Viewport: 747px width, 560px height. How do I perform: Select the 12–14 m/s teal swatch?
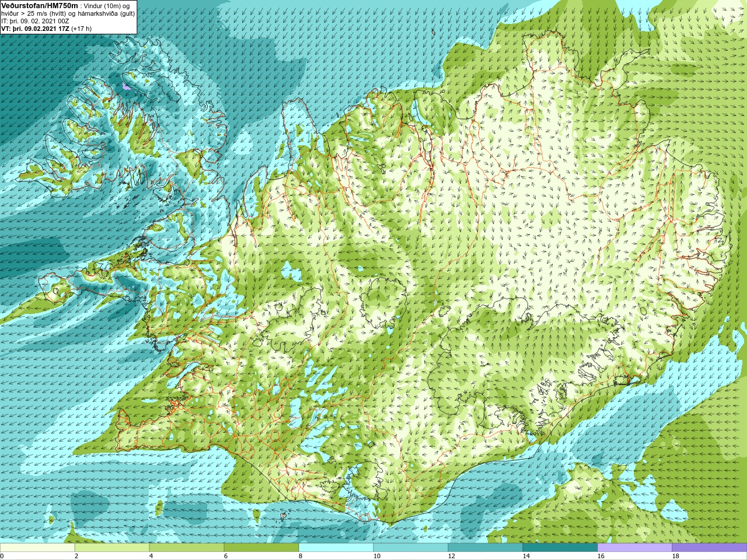click(486, 548)
